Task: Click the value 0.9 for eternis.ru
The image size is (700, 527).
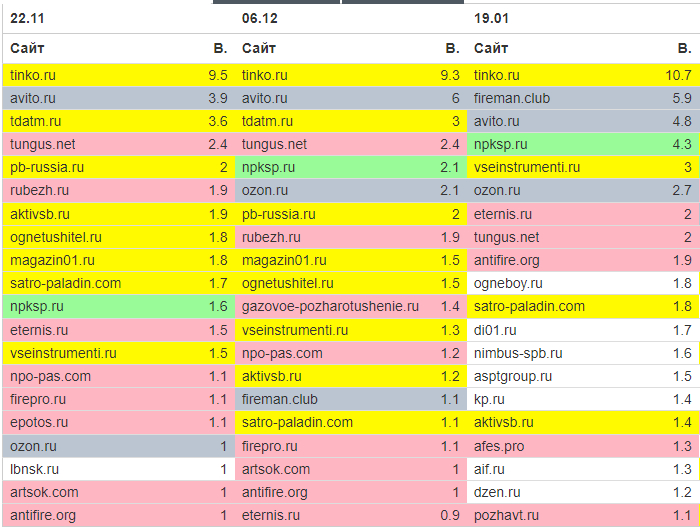Action: tap(450, 515)
